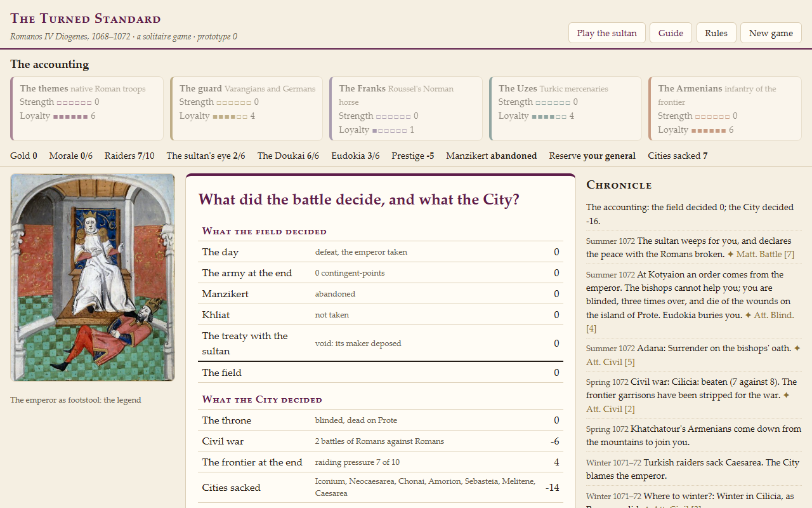The image size is (812, 508).
Task: Select The Franks contingent card
Action: pos(406,109)
